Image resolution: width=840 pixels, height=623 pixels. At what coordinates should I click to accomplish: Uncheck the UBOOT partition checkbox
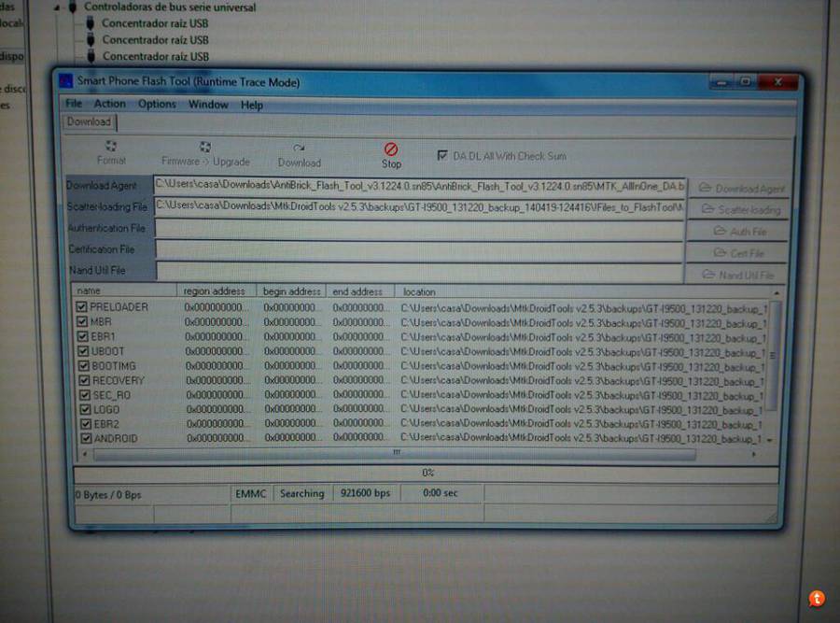point(83,351)
